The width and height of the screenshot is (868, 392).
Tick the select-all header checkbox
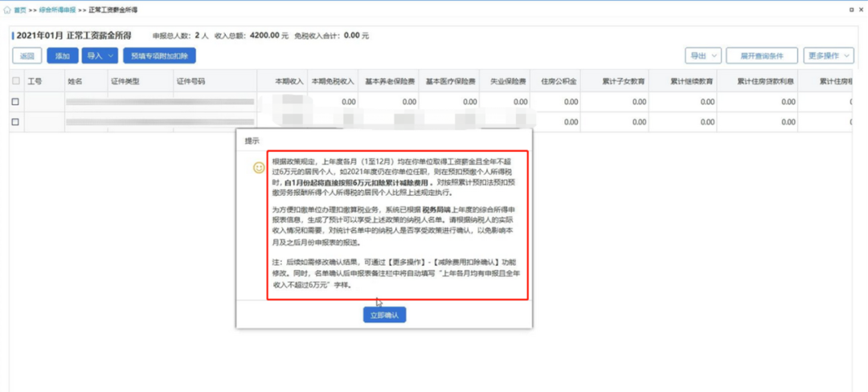coord(15,81)
